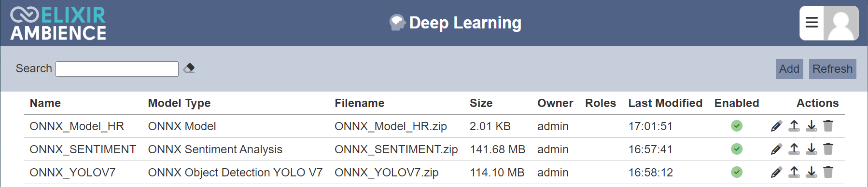Delete the ONNX_SENTIMENT model with trash icon
Screen dimensions: 868x187
tap(828, 149)
